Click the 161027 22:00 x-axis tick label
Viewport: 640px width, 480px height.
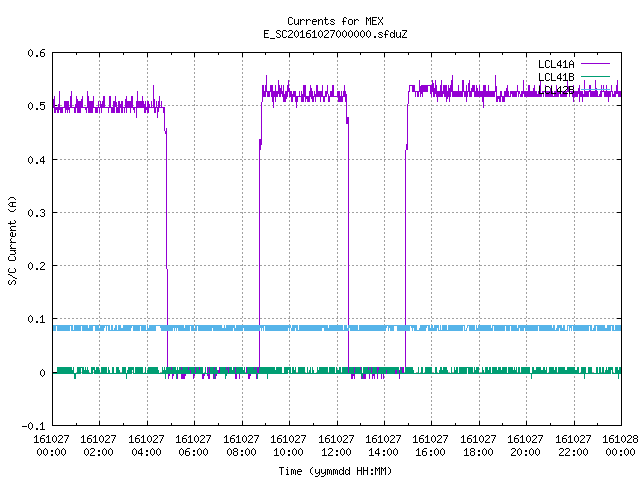(573, 446)
